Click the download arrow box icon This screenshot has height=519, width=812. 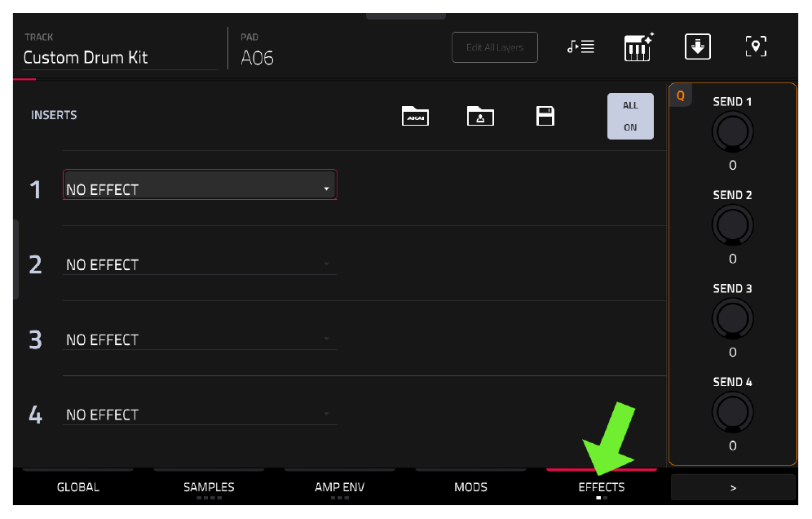698,47
